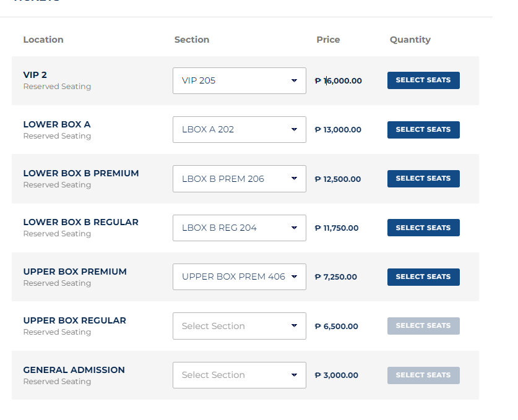
Task: Click Select Seats for VIP 2
Action: click(x=423, y=80)
